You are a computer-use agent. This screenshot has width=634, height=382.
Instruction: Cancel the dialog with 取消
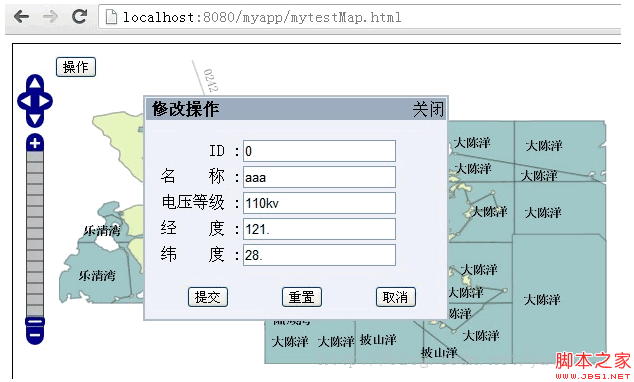[395, 297]
